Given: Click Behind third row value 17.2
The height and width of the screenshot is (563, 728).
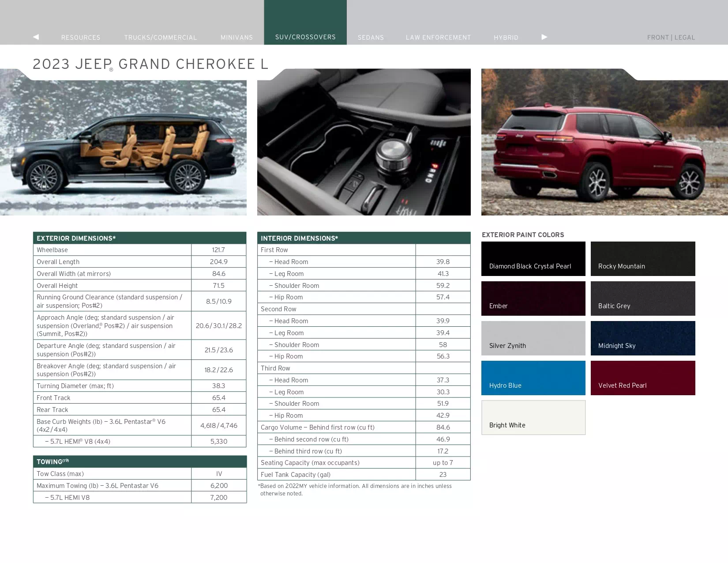Looking at the screenshot, I should coord(443,451).
